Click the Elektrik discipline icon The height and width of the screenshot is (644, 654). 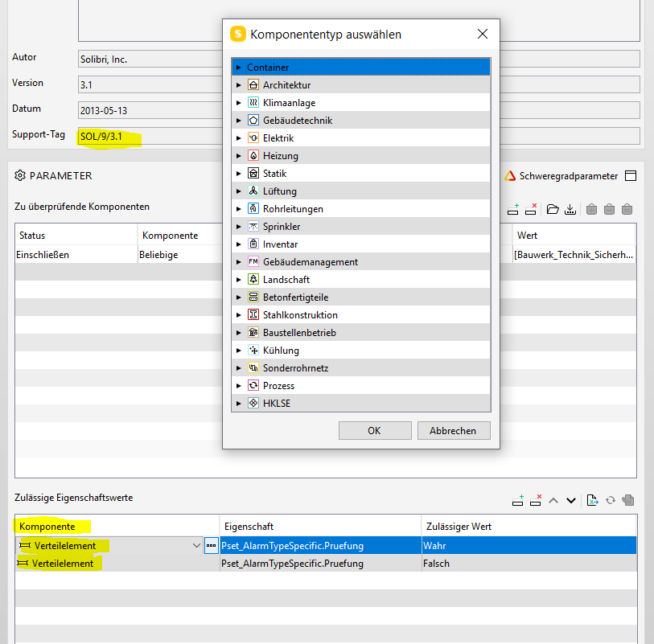tap(253, 138)
